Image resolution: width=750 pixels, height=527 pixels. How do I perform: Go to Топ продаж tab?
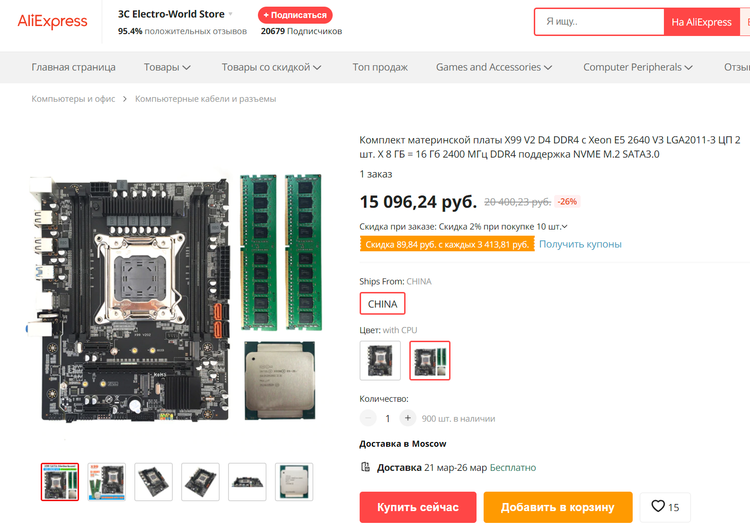click(380, 67)
